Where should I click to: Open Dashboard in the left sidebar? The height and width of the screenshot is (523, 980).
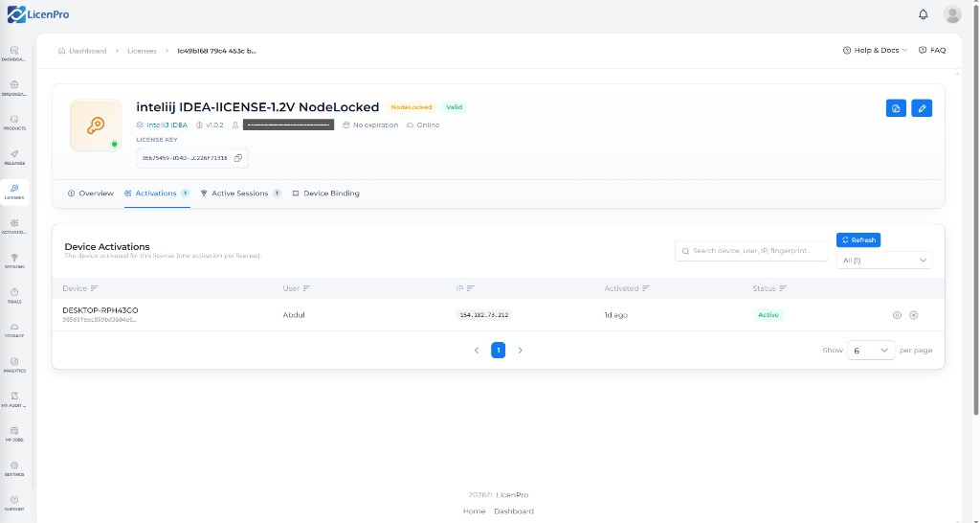click(x=14, y=54)
